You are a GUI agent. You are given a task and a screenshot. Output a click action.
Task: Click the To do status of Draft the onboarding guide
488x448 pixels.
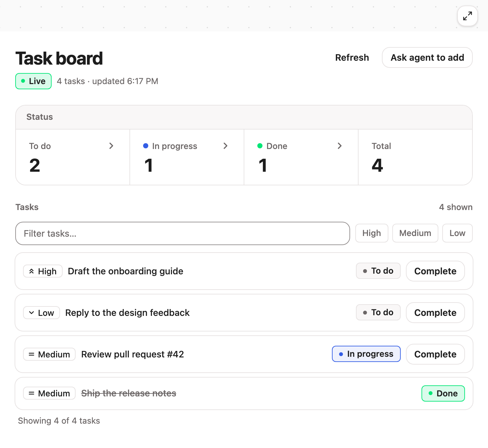pyautogui.click(x=378, y=271)
